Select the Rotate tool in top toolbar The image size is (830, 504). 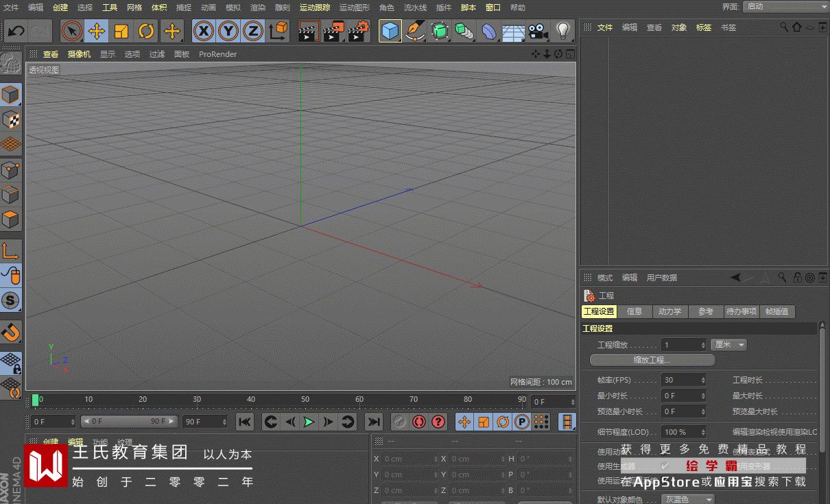tap(146, 31)
